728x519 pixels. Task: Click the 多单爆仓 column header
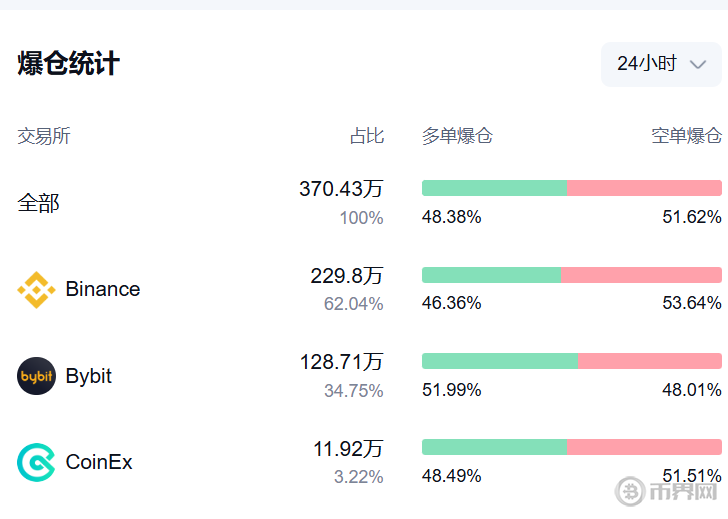[457, 136]
